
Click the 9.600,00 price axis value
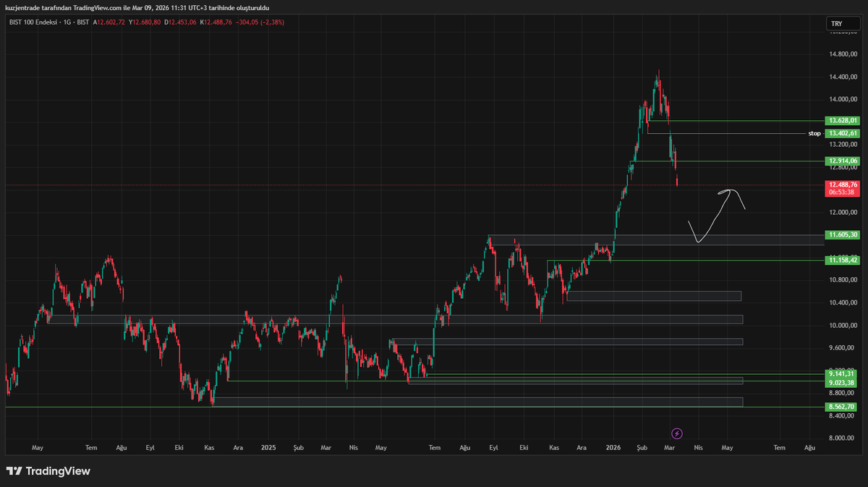coord(843,347)
